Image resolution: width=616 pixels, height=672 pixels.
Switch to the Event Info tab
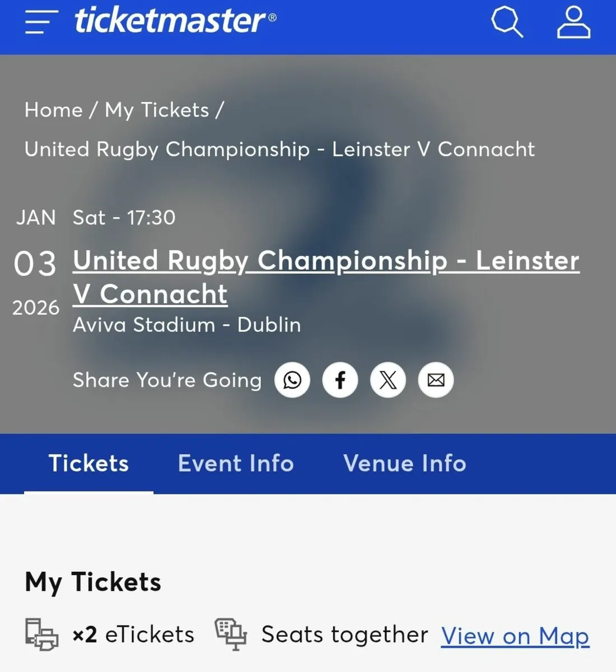pos(236,464)
